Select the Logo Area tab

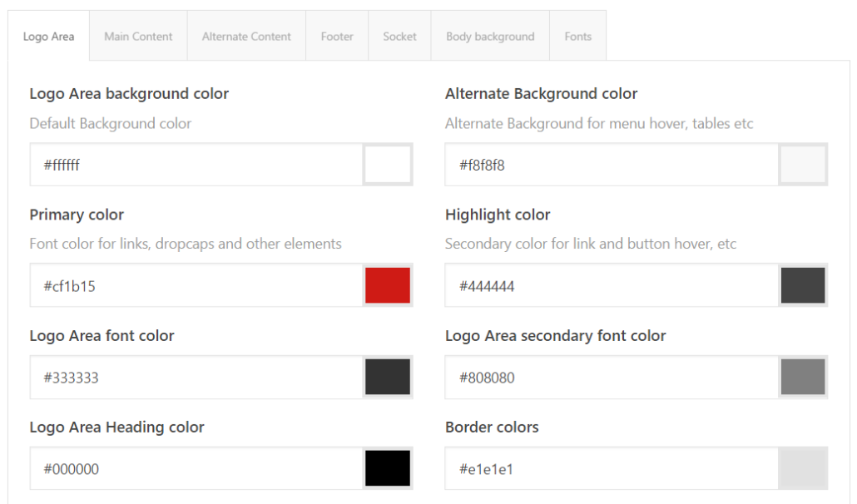(x=47, y=36)
